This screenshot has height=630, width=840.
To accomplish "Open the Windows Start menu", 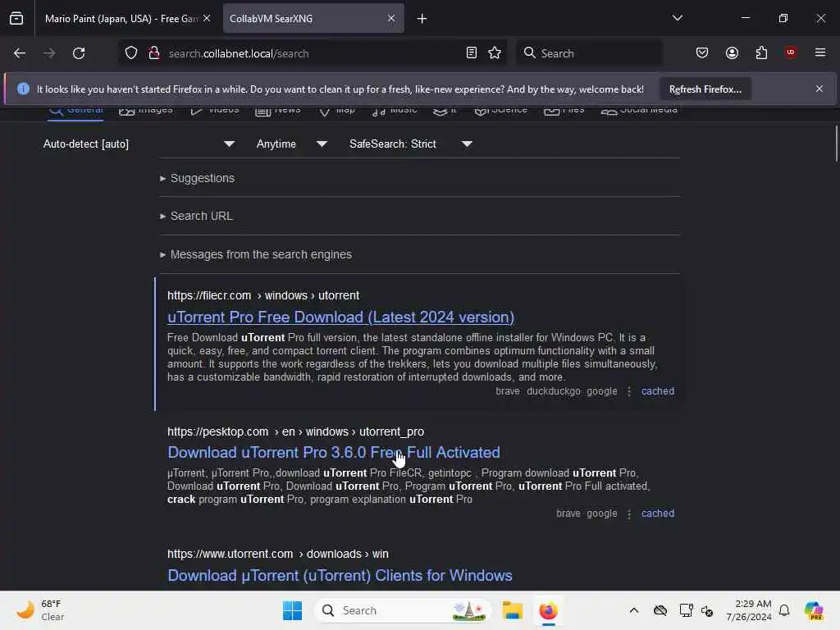I will pyautogui.click(x=292, y=610).
